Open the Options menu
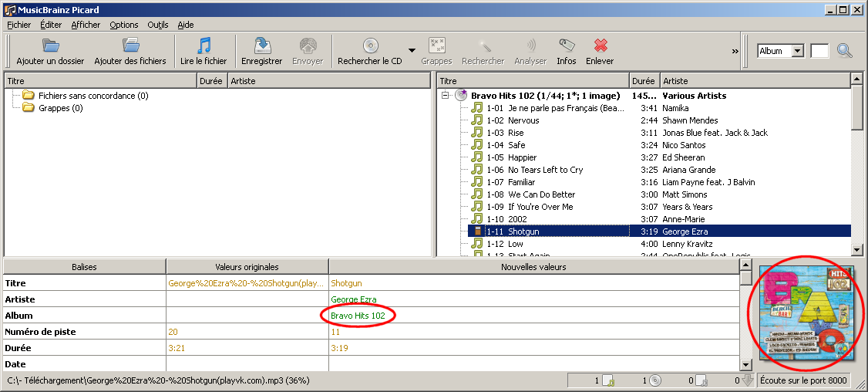The height and width of the screenshot is (392, 868). coord(124,25)
